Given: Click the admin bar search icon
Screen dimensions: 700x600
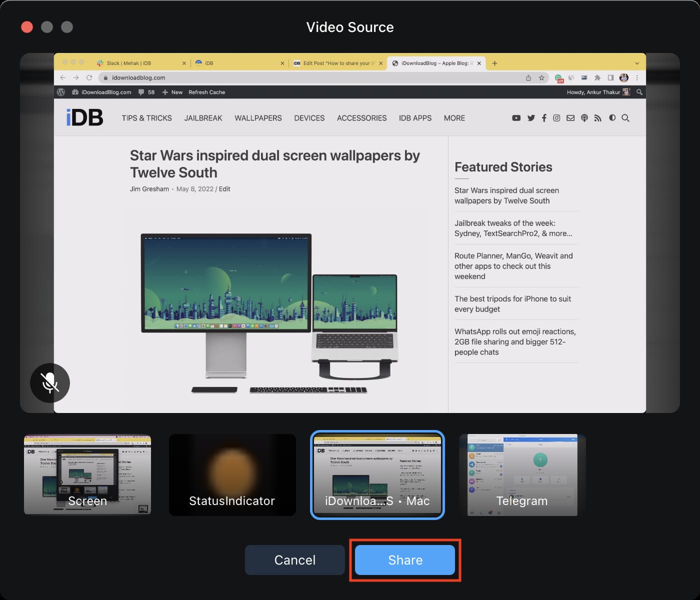Looking at the screenshot, I should (x=639, y=92).
